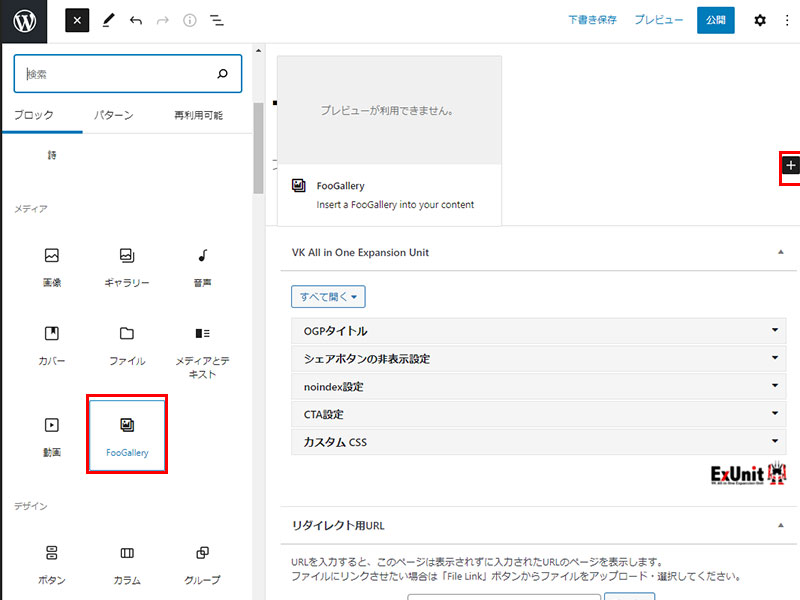Viewport: 800px width, 600px height.
Task: Add the カバー cover block
Action: (x=52, y=343)
